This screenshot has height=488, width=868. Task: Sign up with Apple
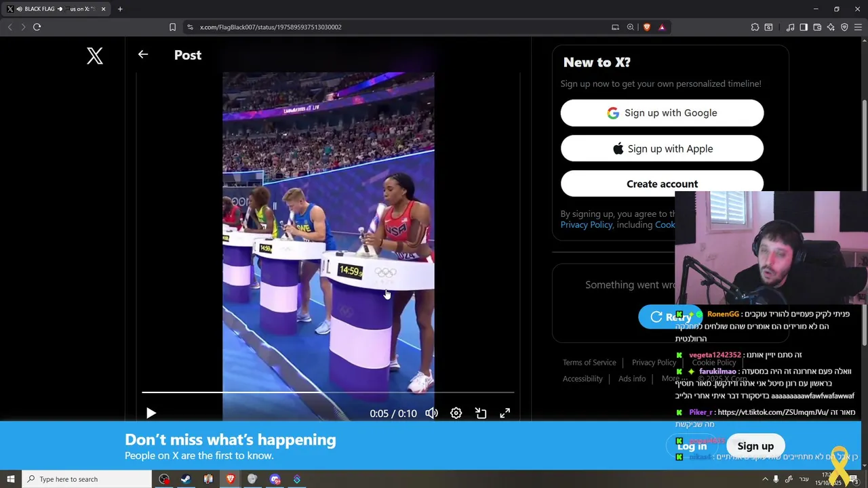[662, 148]
